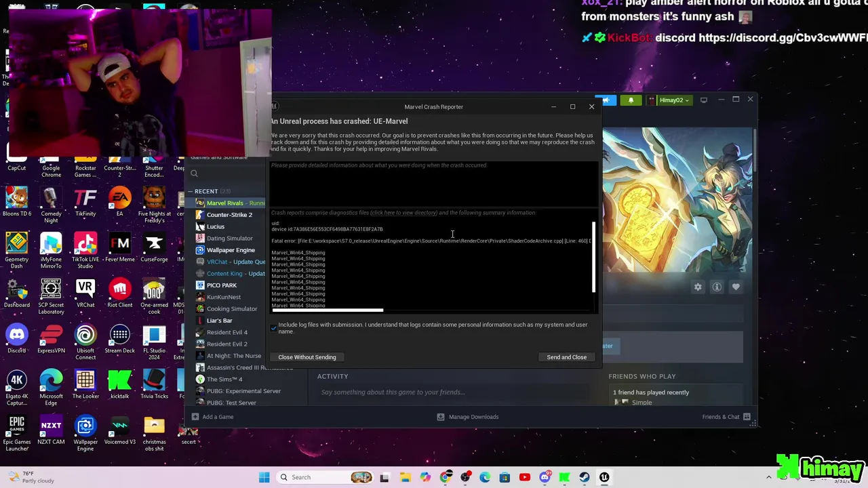Screen dimensions: 868x488
Task: Open the Bloons TD 6 desktop icon
Action: (x=17, y=202)
